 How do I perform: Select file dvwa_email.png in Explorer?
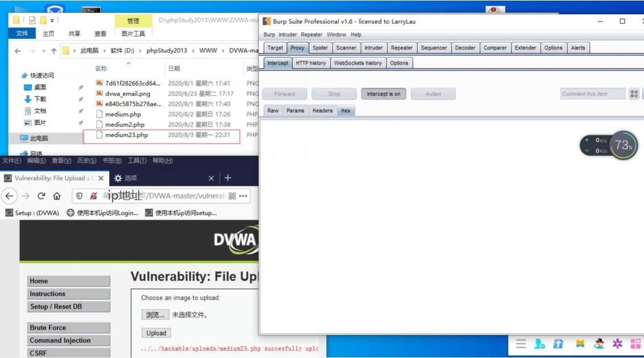point(128,93)
